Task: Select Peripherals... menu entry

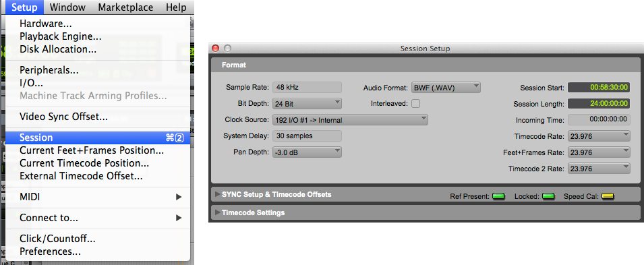Action: coord(97,70)
